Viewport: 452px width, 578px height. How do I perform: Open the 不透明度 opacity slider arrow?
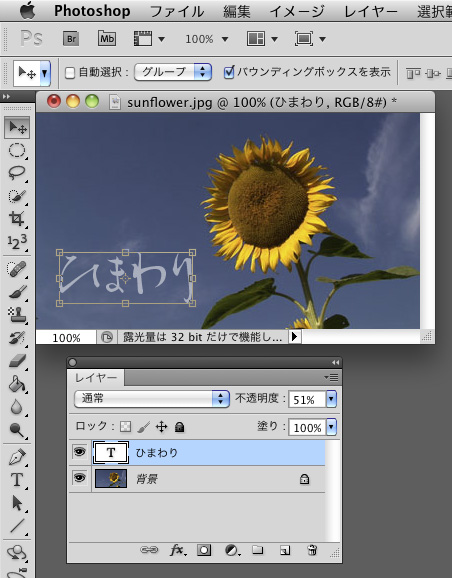[331, 399]
